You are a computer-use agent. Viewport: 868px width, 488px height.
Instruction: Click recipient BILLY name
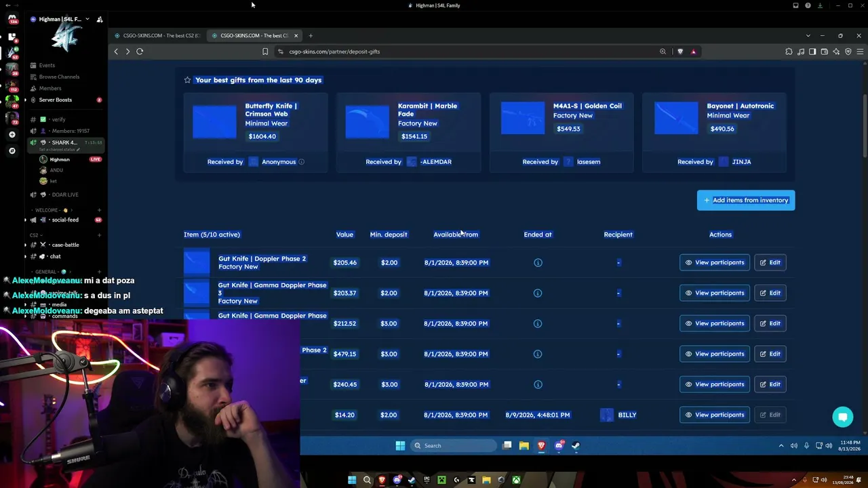tap(627, 415)
